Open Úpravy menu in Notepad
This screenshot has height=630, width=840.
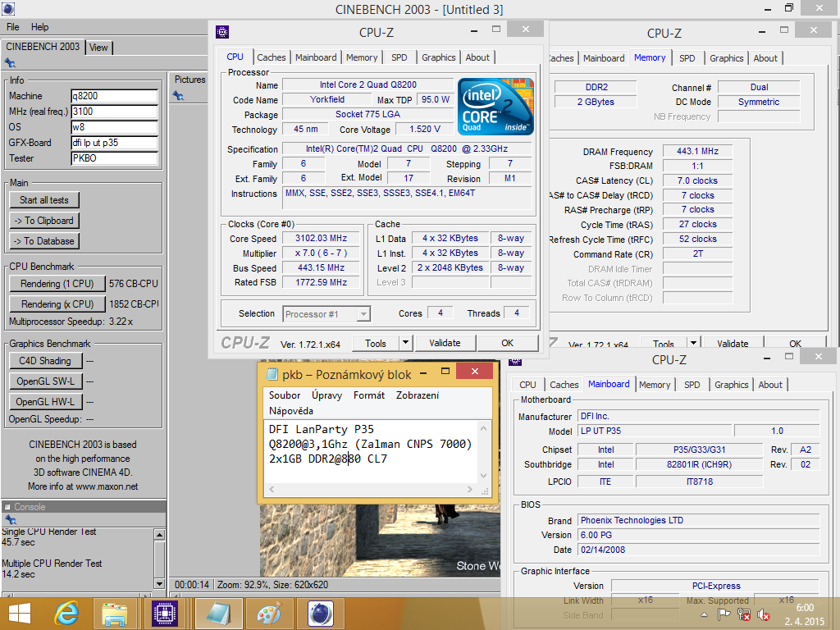tap(326, 395)
